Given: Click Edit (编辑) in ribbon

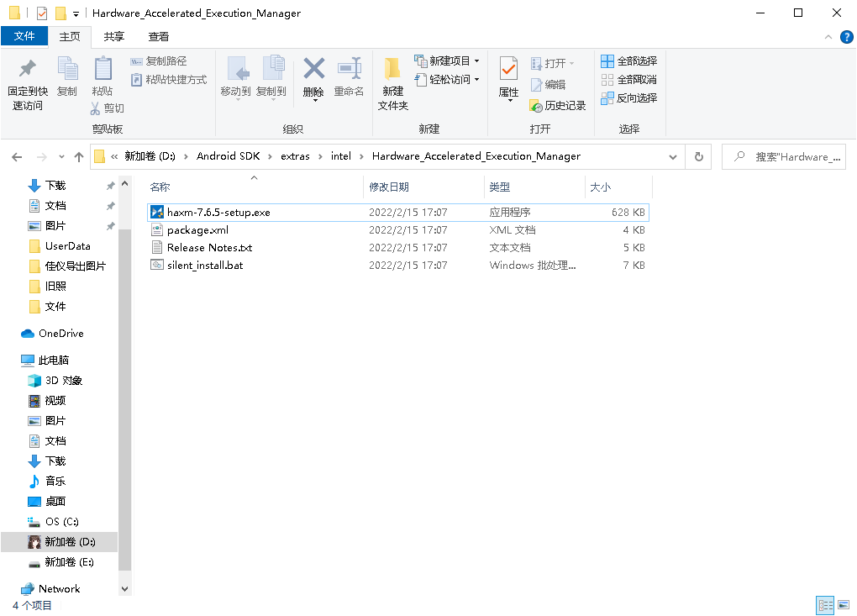Looking at the screenshot, I should pyautogui.click(x=548, y=85).
